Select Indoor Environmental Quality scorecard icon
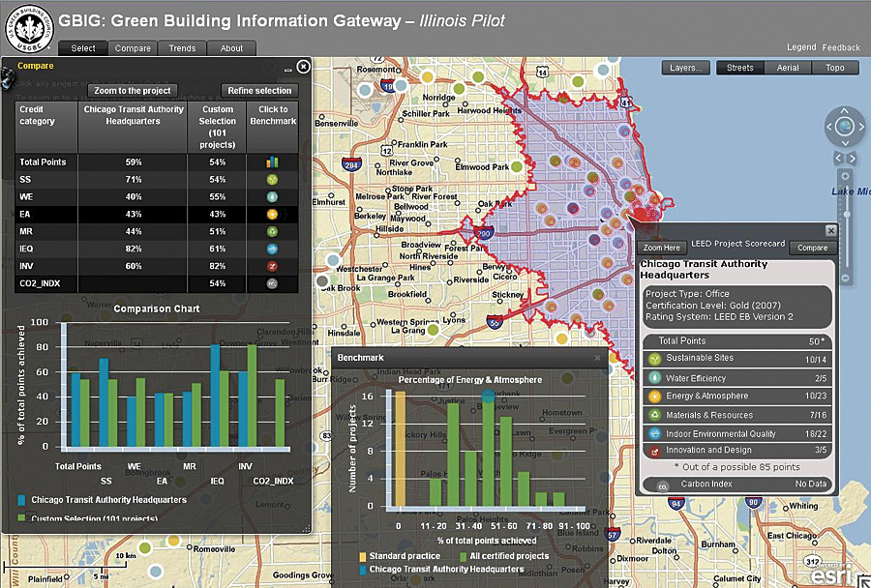Viewport: 871px width, 588px height. (655, 433)
